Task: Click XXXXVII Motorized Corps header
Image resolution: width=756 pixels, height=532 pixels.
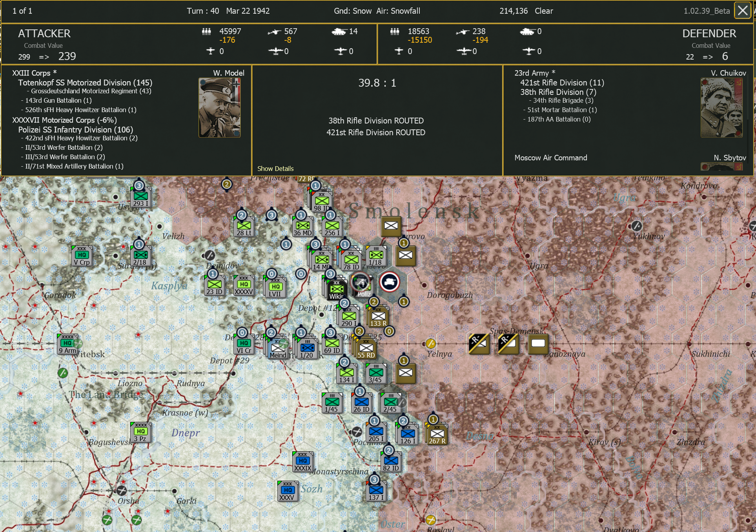Action: tap(64, 120)
